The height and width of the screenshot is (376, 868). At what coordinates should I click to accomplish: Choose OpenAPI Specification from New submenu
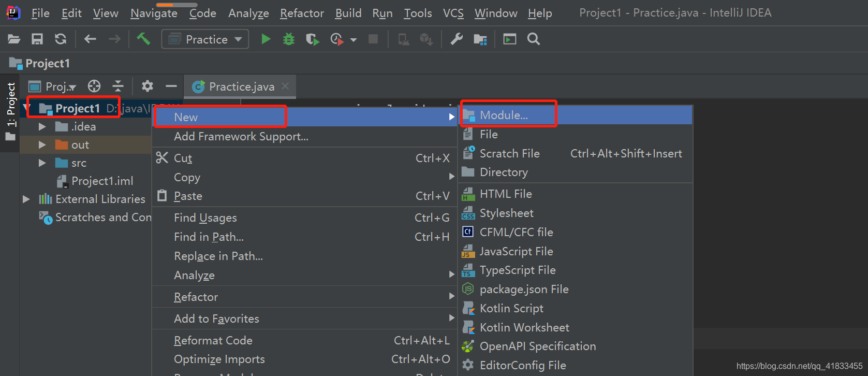[x=575, y=346]
